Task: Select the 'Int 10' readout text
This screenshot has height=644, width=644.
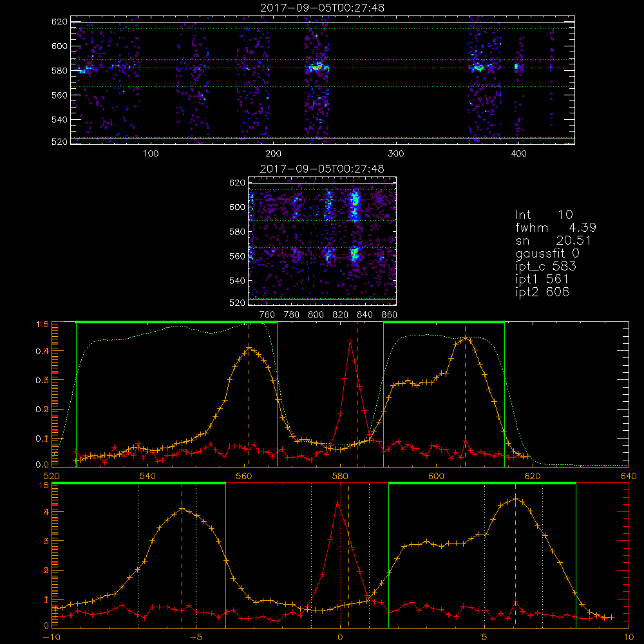Action: [x=544, y=214]
